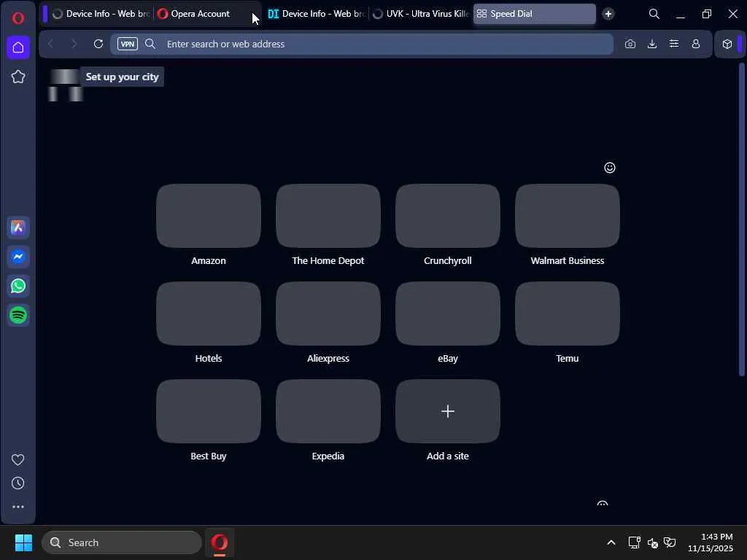Open a new tab with plus button
Viewport: 747px width, 560px height.
pos(608,14)
